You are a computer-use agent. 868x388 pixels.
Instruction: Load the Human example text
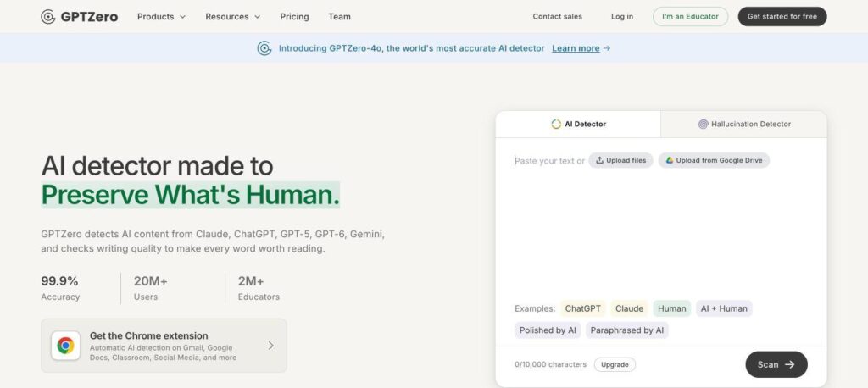672,309
